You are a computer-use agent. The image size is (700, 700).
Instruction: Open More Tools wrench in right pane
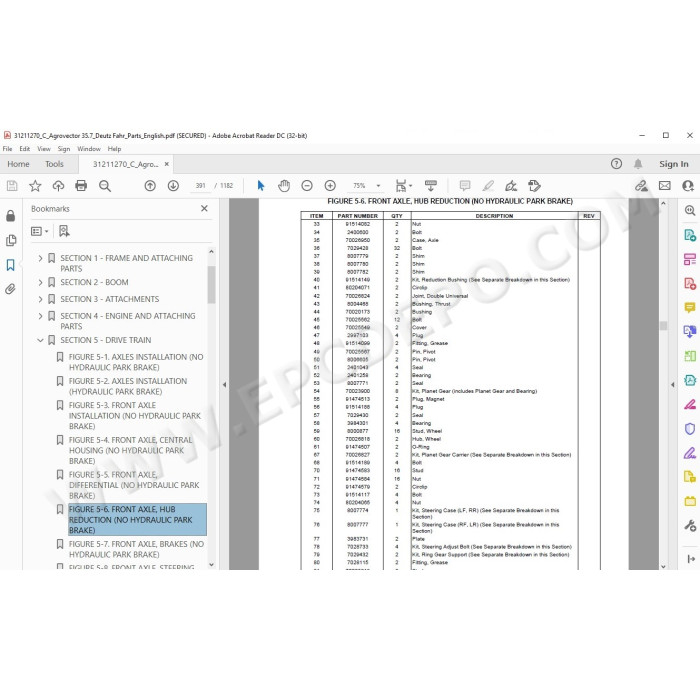[690, 525]
